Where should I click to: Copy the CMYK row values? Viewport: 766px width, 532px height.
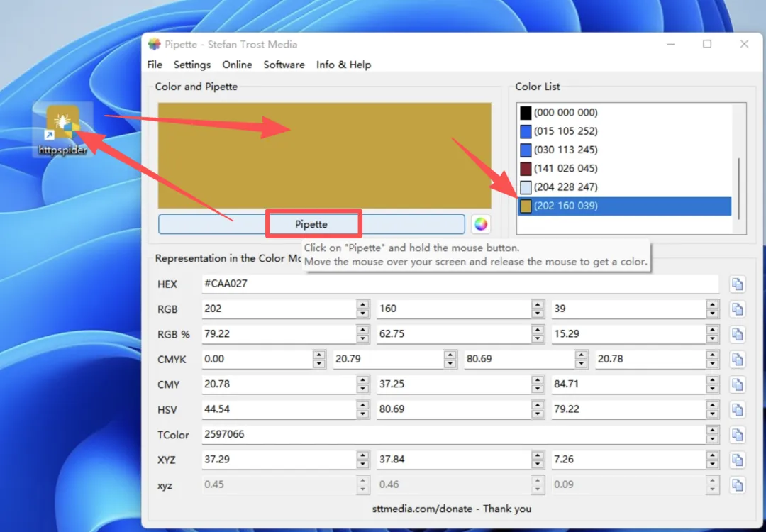738,359
